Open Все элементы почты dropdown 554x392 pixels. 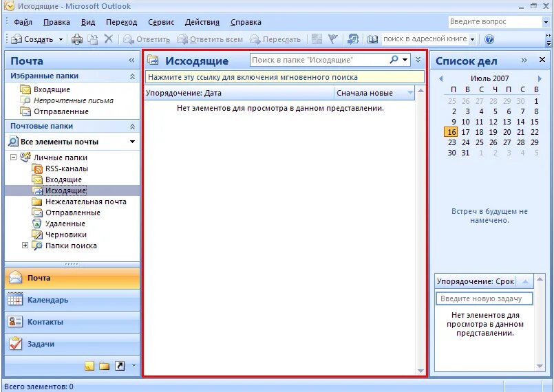point(133,142)
